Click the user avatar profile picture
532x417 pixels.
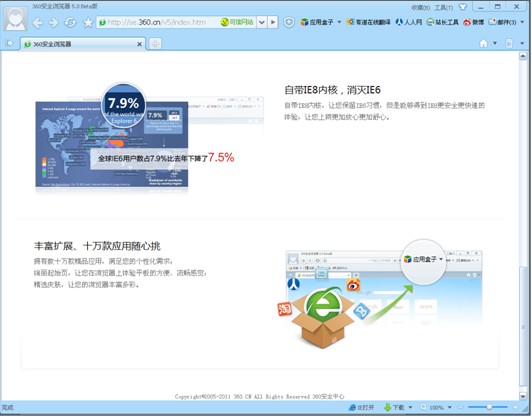(x=16, y=19)
